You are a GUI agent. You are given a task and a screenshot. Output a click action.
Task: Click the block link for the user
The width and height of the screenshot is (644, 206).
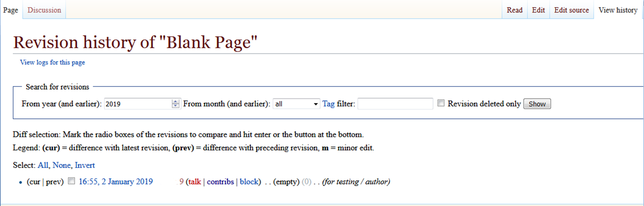tap(249, 182)
